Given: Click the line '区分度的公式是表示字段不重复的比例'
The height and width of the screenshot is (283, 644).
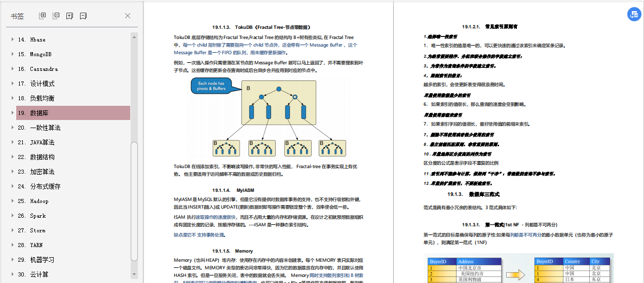Looking at the screenshot, I should (x=461, y=163).
